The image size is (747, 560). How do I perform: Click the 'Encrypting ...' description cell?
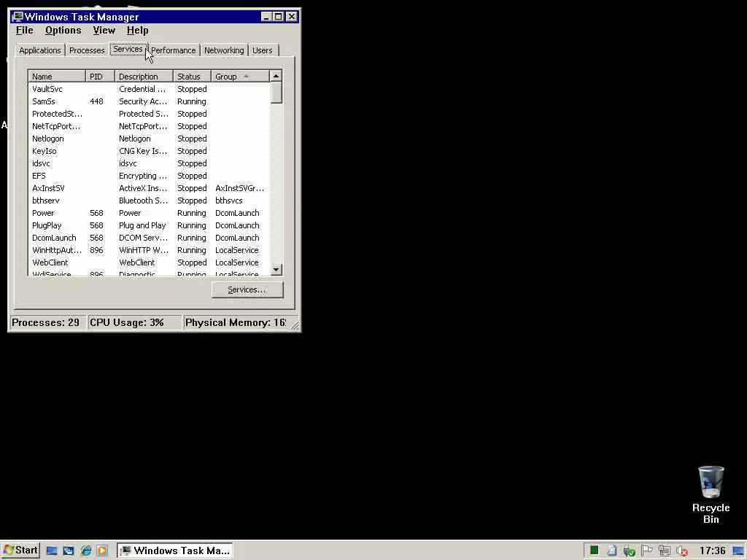[143, 176]
